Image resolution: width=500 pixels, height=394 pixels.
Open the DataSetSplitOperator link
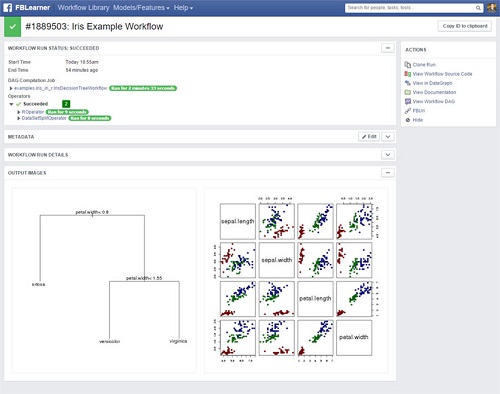44,118
